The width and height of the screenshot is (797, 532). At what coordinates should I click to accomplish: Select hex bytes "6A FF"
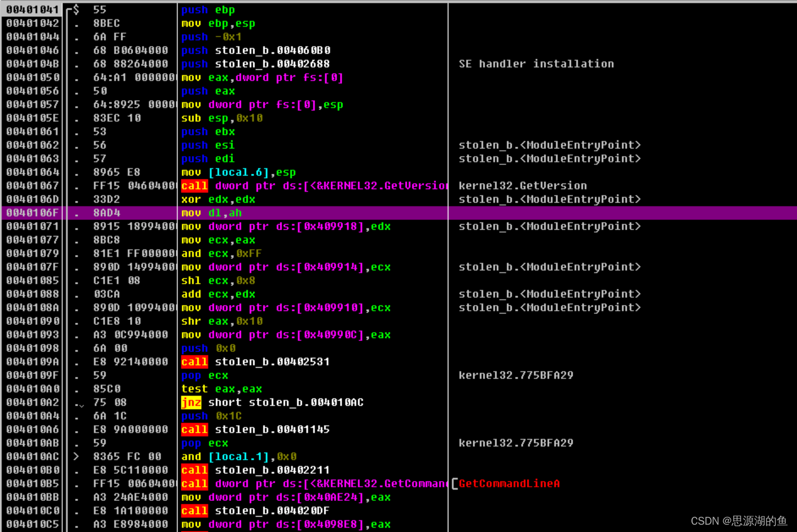point(110,37)
